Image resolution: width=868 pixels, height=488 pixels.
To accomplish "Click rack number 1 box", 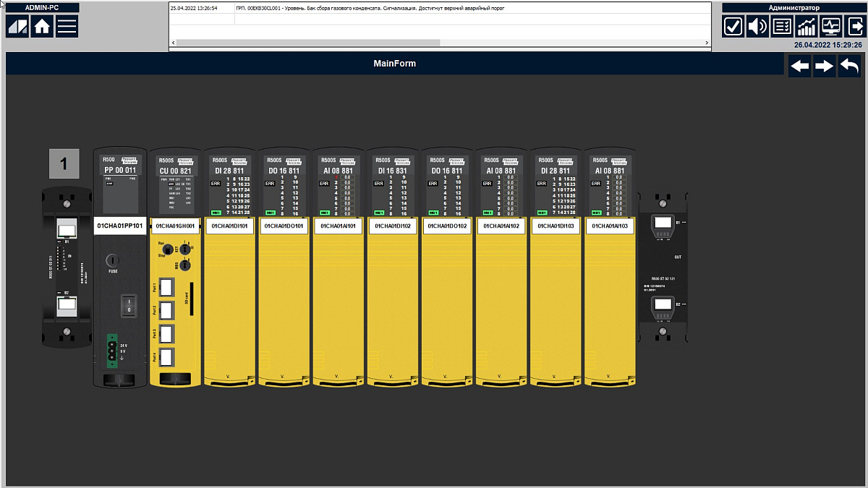I will pyautogui.click(x=64, y=163).
